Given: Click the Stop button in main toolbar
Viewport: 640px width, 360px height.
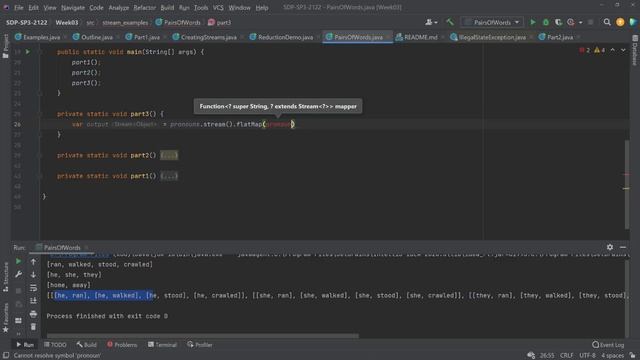Looking at the screenshot, I should 591,22.
